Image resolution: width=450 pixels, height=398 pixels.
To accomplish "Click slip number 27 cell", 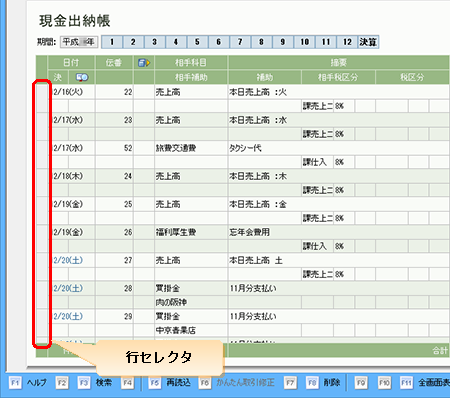I will [x=114, y=260].
